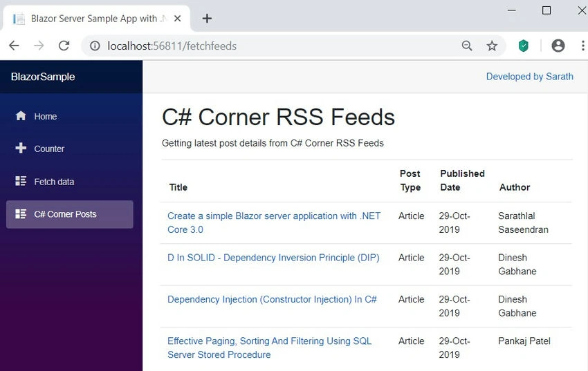Screen dimensions: 588x371
Task: Click the address bar URL field
Action: pyautogui.click(x=270, y=46)
